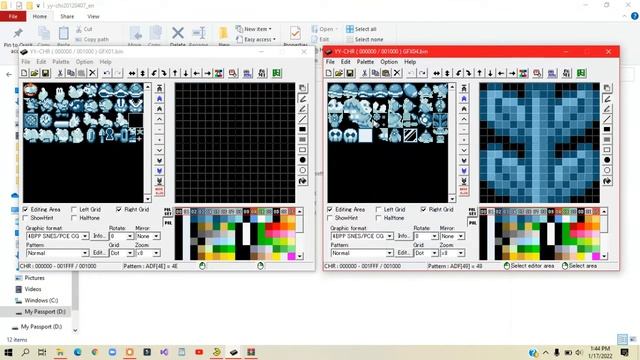Shift pixels right in GFX04 window

(x=512, y=73)
